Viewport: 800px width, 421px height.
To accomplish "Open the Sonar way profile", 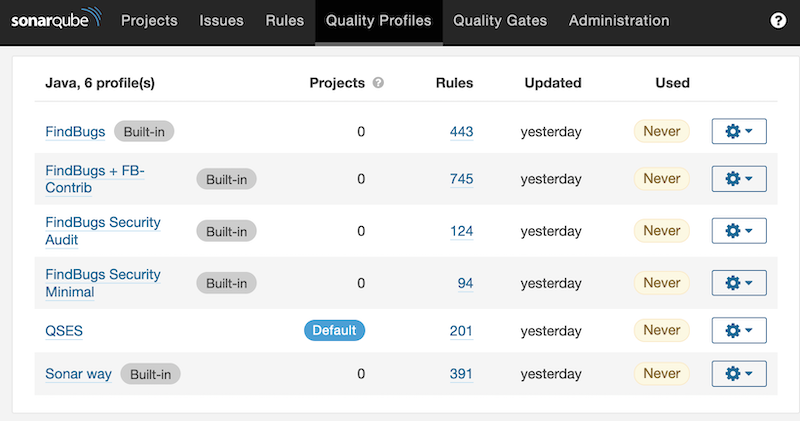I will (79, 374).
